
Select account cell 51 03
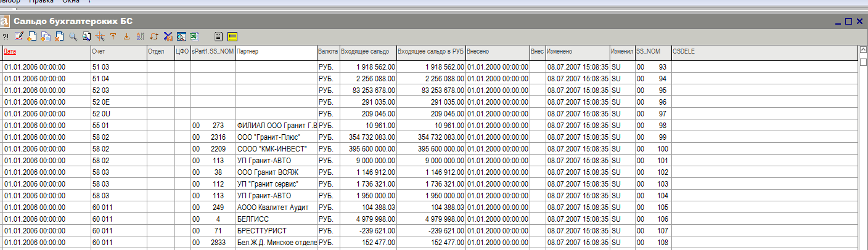pyautogui.click(x=118, y=67)
